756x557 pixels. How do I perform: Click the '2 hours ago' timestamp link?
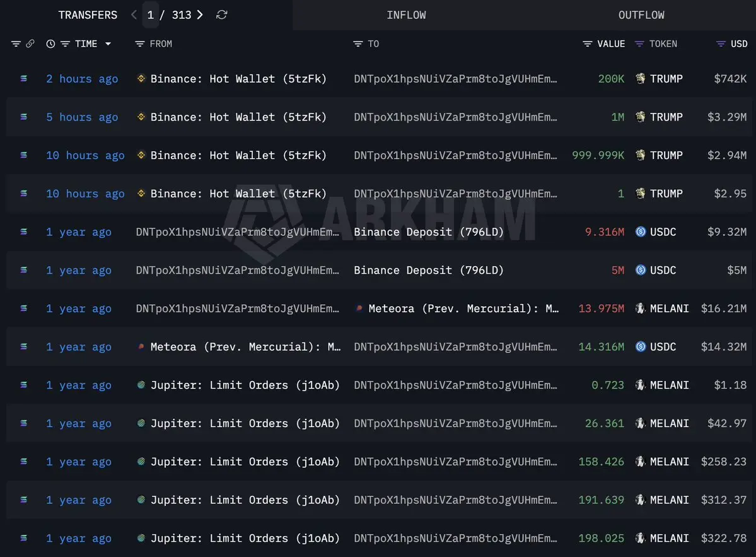(x=82, y=79)
